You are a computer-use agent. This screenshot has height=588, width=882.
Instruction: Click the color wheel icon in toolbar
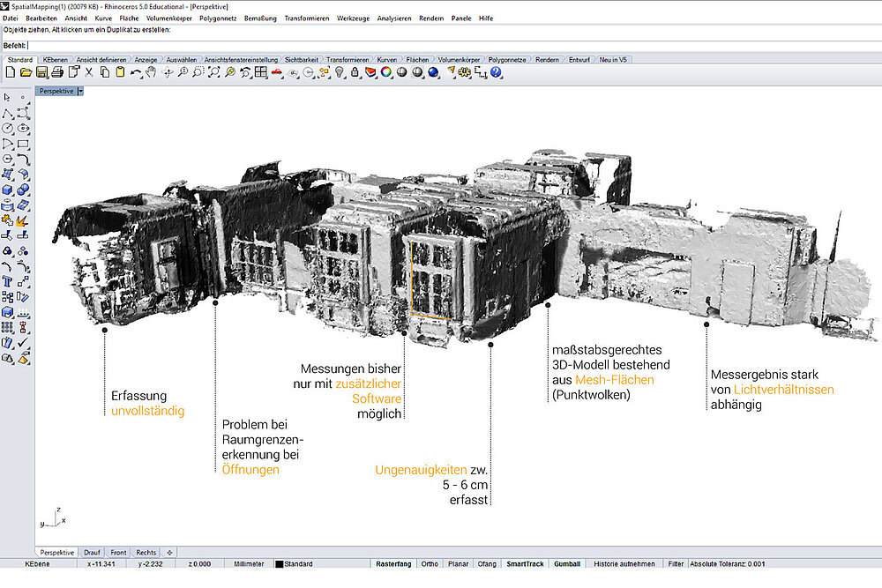click(385, 72)
